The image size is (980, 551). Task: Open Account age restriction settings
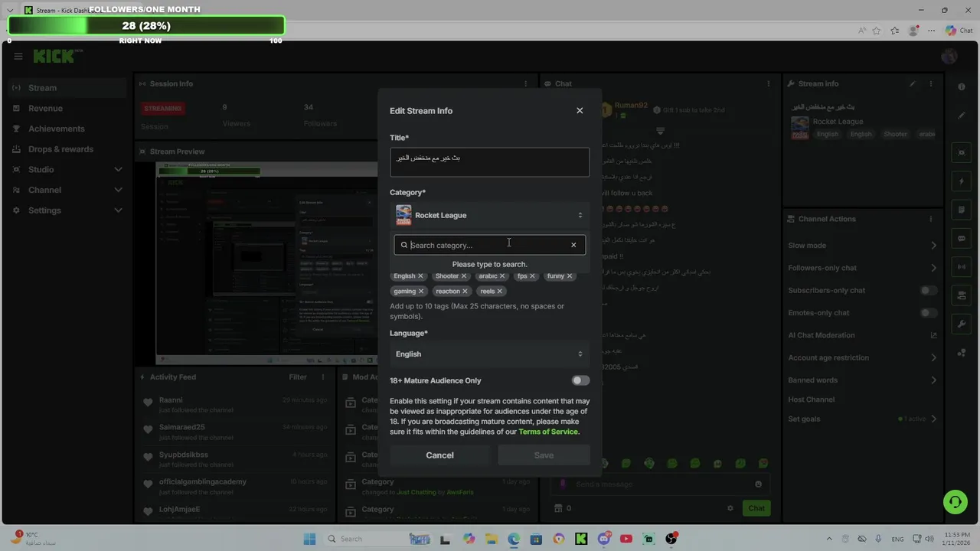863,357
